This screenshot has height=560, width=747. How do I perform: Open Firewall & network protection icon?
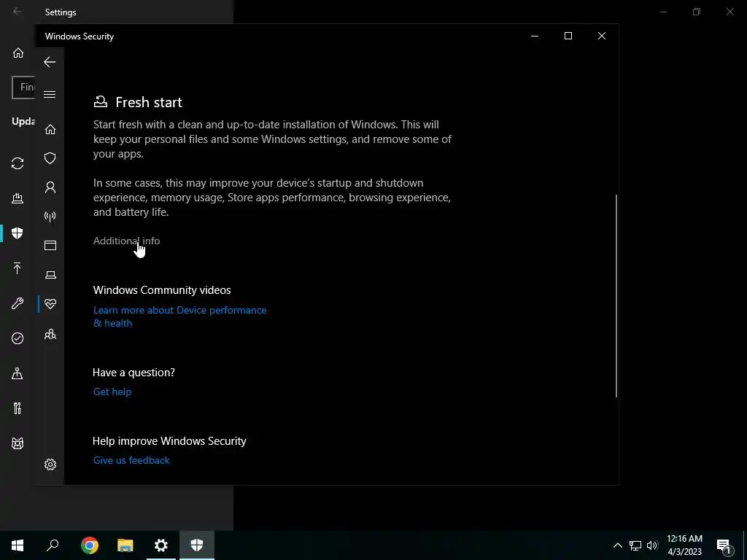(x=50, y=217)
